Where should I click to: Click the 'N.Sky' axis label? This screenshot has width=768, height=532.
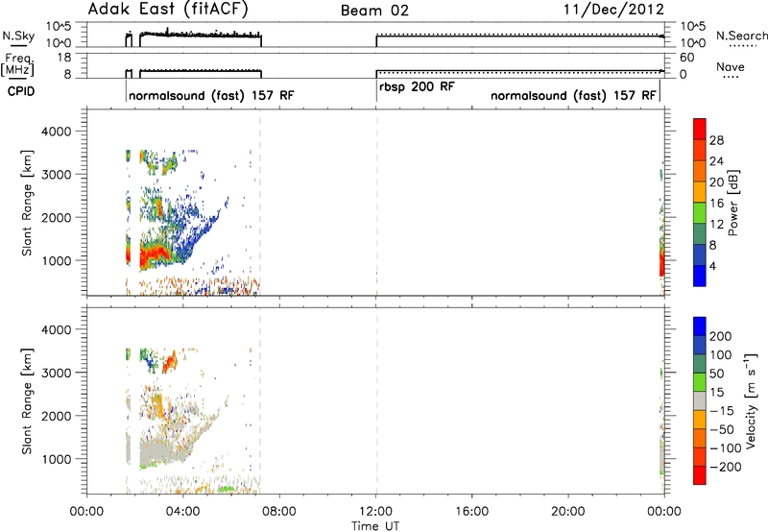click(x=18, y=36)
